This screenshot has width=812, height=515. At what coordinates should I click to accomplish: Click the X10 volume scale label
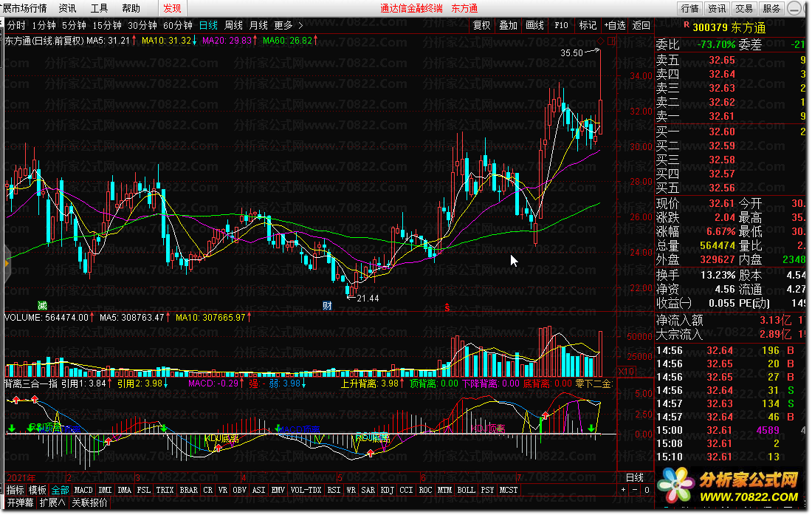point(626,372)
